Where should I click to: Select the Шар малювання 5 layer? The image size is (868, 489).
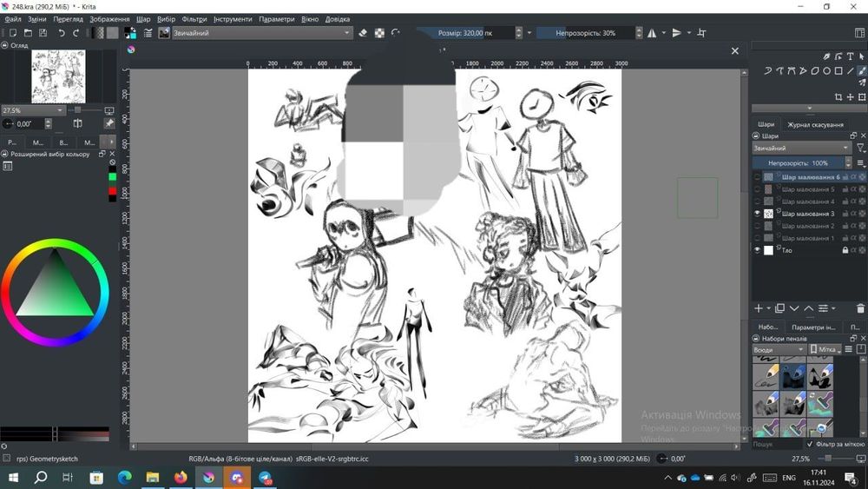[x=809, y=189]
